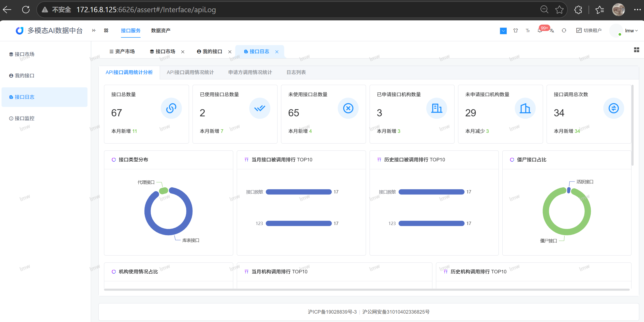
Task: Open the theme skin shirt icon
Action: point(516,31)
